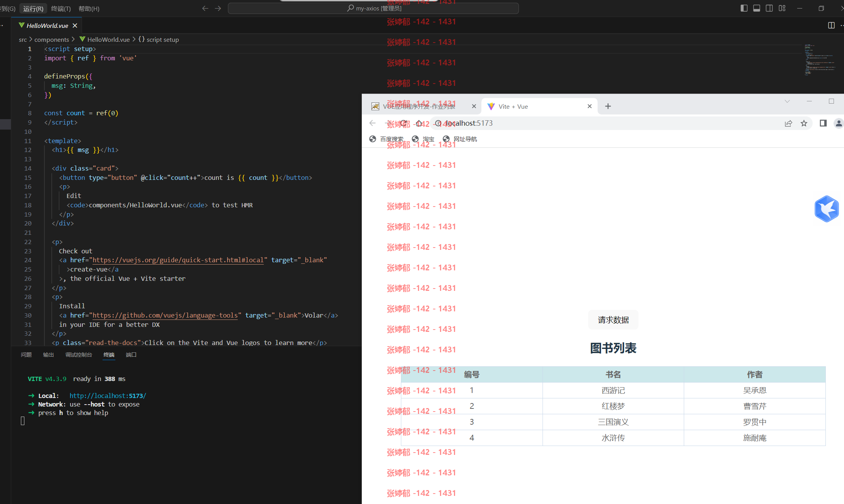Open a new browser tab

[608, 106]
